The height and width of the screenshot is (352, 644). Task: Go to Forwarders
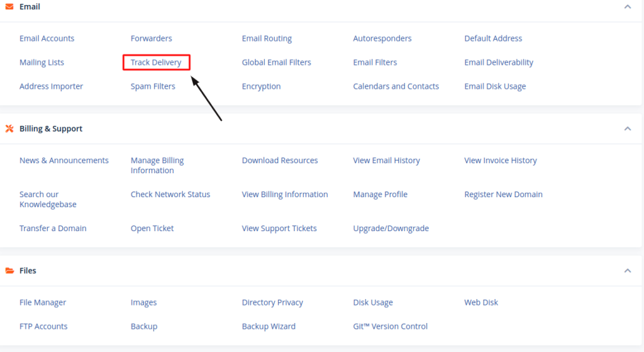pos(151,38)
